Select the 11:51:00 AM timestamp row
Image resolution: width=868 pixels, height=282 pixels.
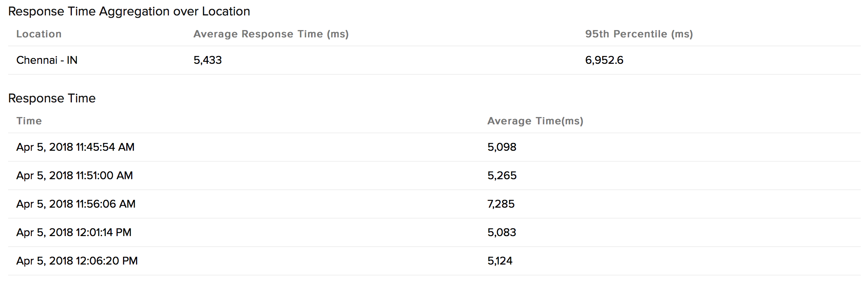(75, 176)
